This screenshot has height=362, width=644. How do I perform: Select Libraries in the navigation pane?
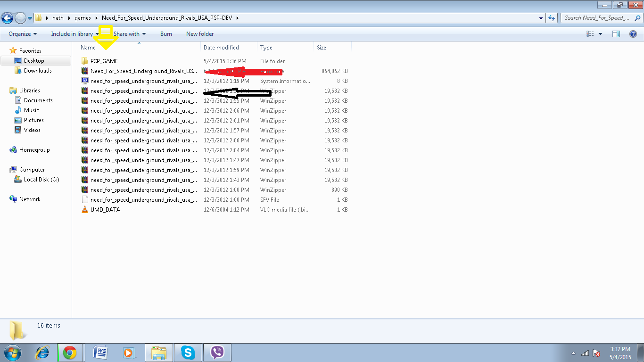(30, 90)
